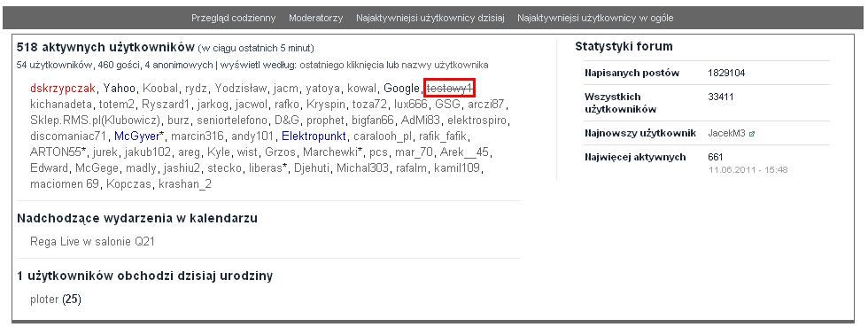868x335 pixels.
Task: Open rafko user profile
Action: click(x=287, y=104)
